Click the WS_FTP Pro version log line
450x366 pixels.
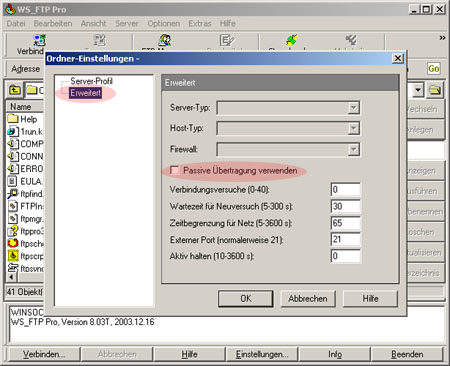83,322
